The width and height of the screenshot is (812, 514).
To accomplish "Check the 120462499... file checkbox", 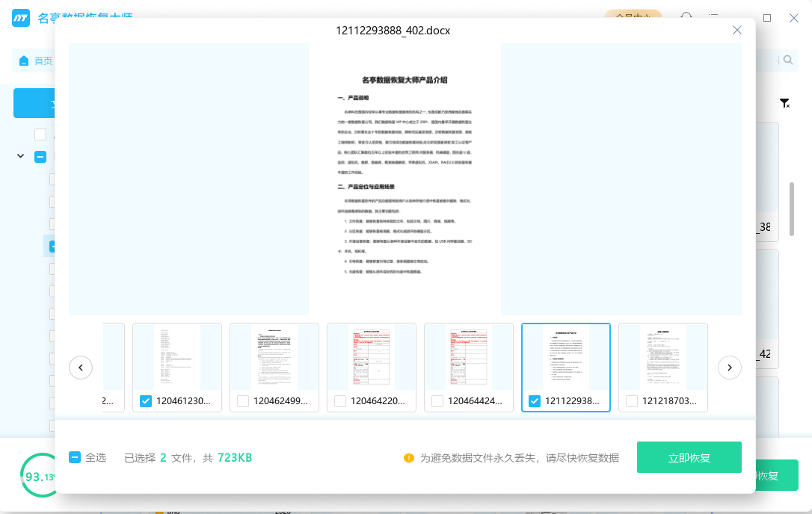I will click(243, 401).
